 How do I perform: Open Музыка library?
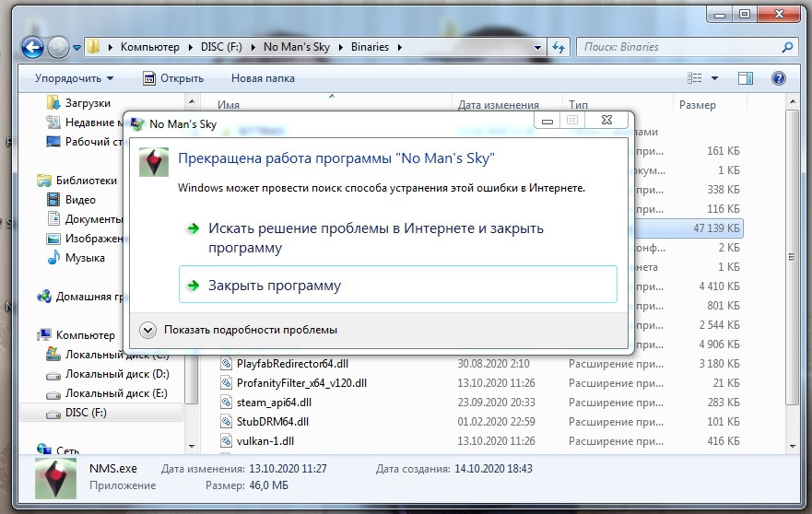[x=85, y=258]
